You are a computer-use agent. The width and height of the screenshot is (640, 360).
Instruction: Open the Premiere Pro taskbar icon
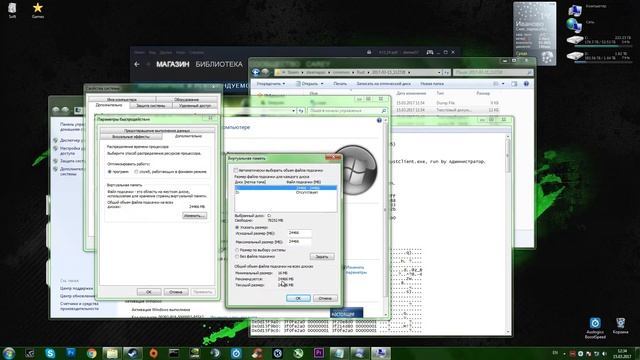318,353
